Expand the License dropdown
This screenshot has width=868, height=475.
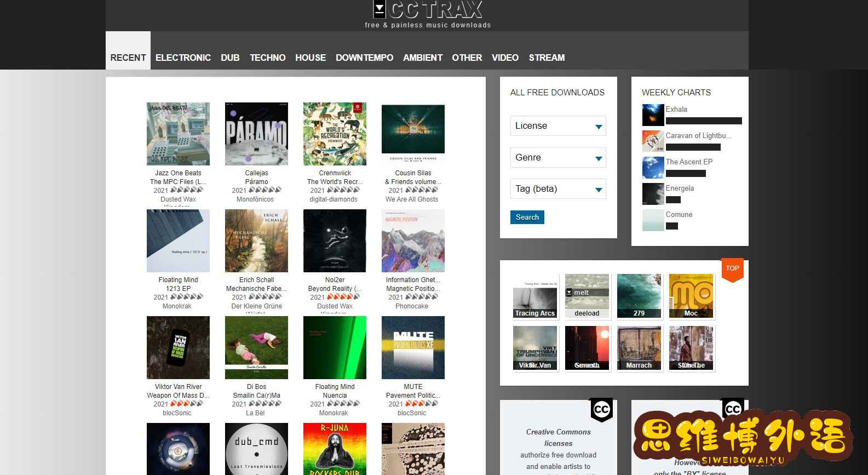558,126
